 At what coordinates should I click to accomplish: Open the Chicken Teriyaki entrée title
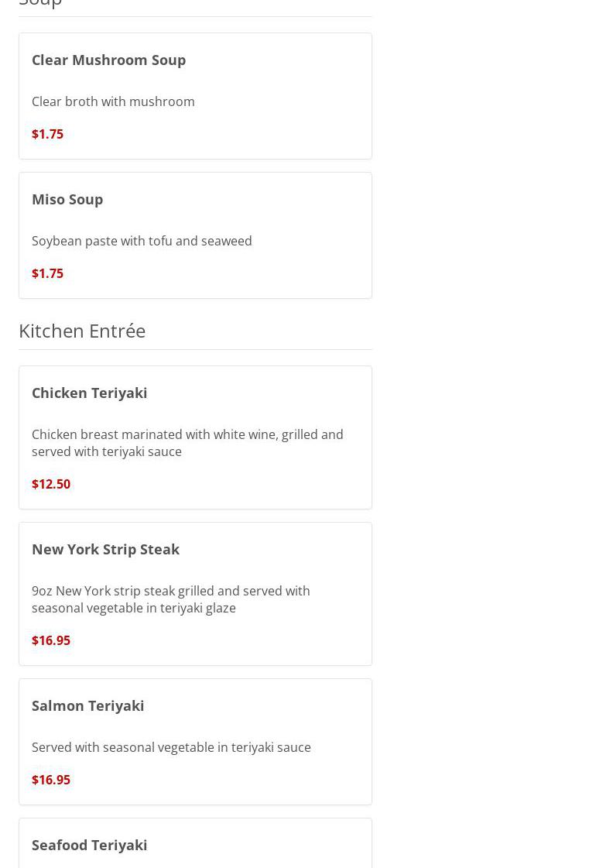[x=89, y=393]
